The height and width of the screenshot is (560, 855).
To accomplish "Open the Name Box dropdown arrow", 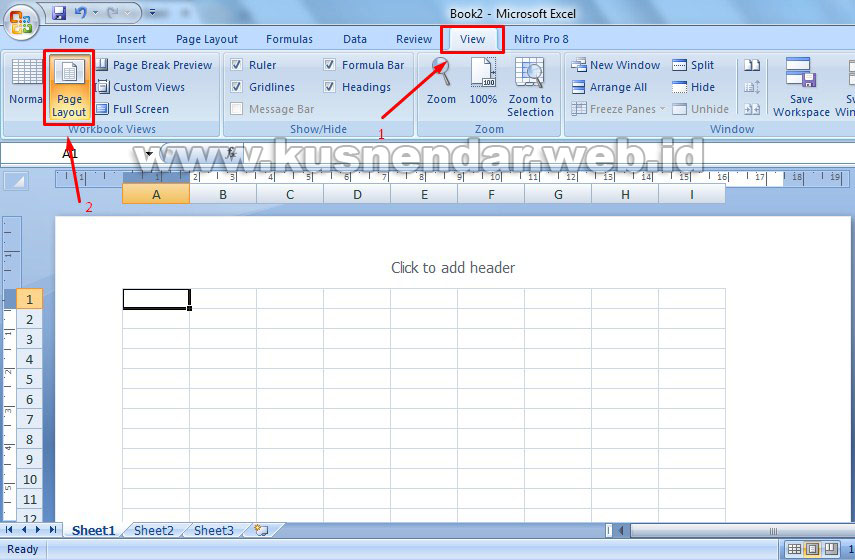I will tap(148, 154).
